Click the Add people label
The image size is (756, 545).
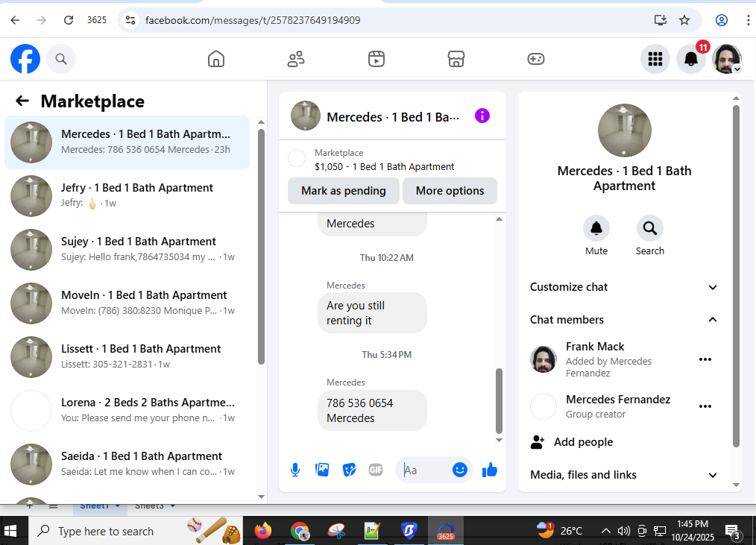pyautogui.click(x=583, y=442)
